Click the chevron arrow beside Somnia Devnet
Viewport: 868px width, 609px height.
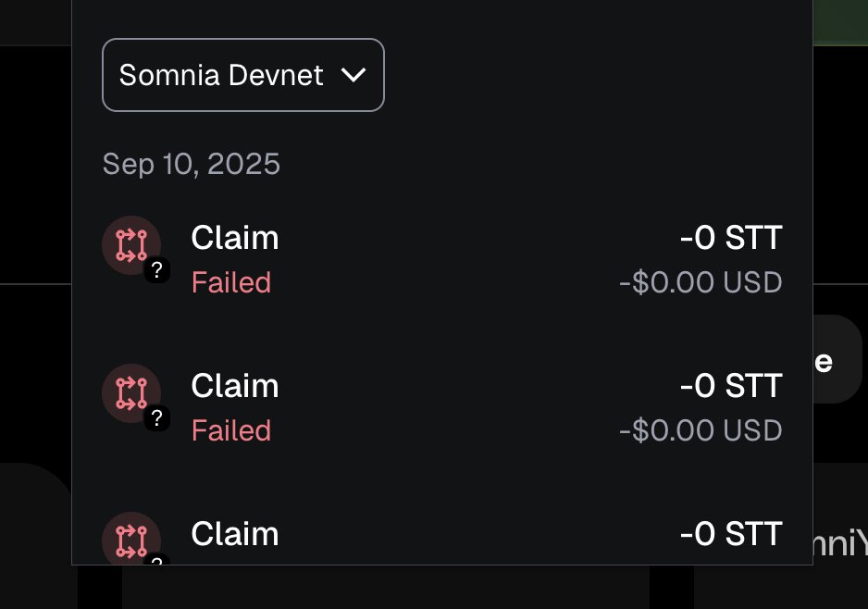click(x=354, y=75)
